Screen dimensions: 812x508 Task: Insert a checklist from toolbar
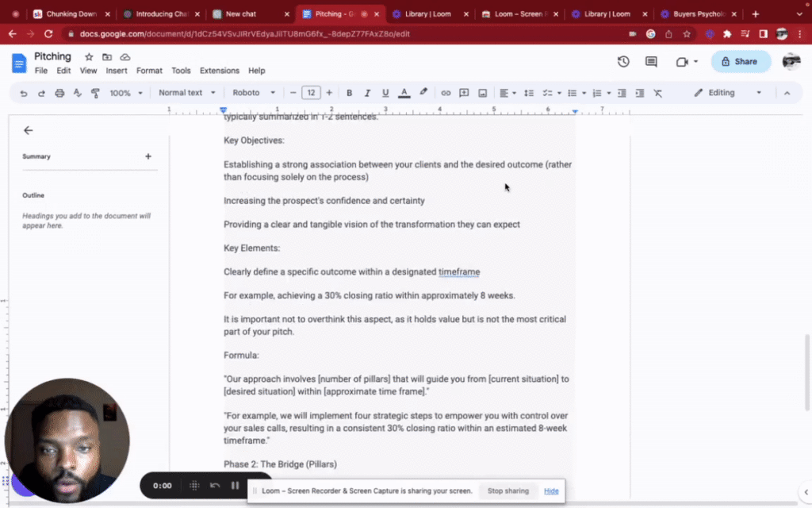547,94
